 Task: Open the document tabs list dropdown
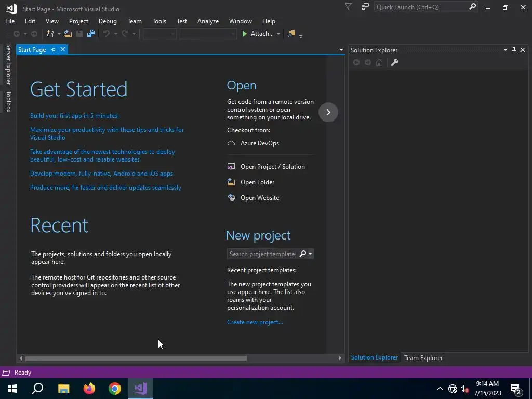coord(341,50)
